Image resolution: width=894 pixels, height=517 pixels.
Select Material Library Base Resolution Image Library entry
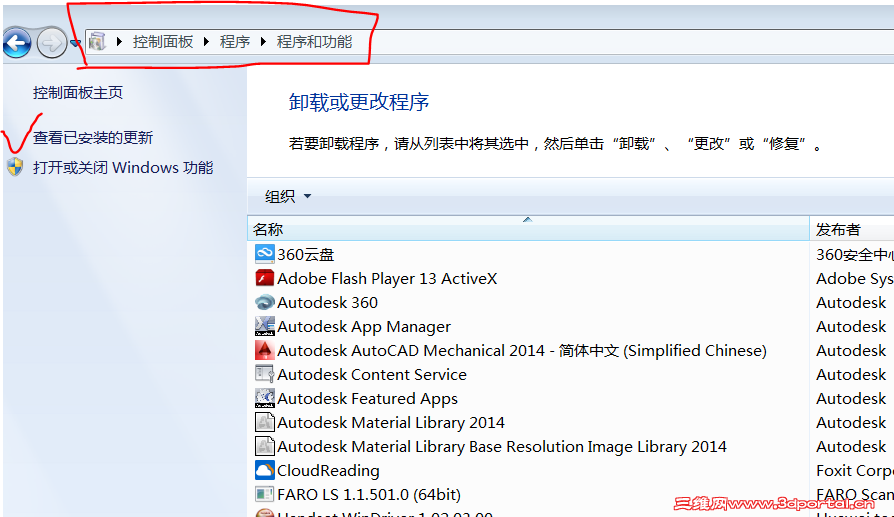click(502, 446)
